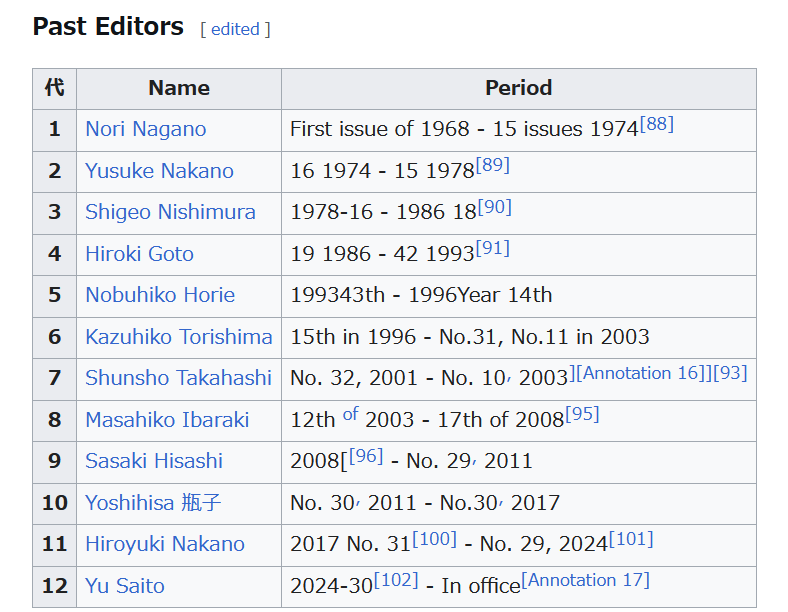Open the Annotation 16 footnote

pos(640,373)
